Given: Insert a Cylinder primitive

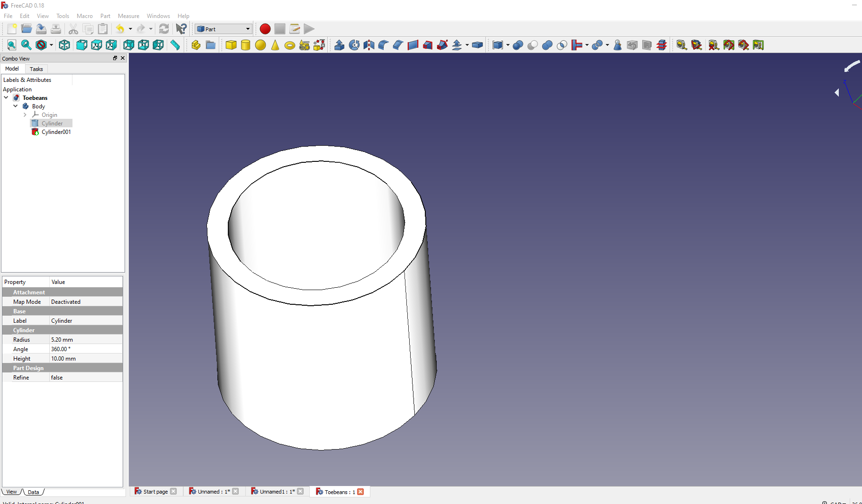Looking at the screenshot, I should (x=245, y=45).
